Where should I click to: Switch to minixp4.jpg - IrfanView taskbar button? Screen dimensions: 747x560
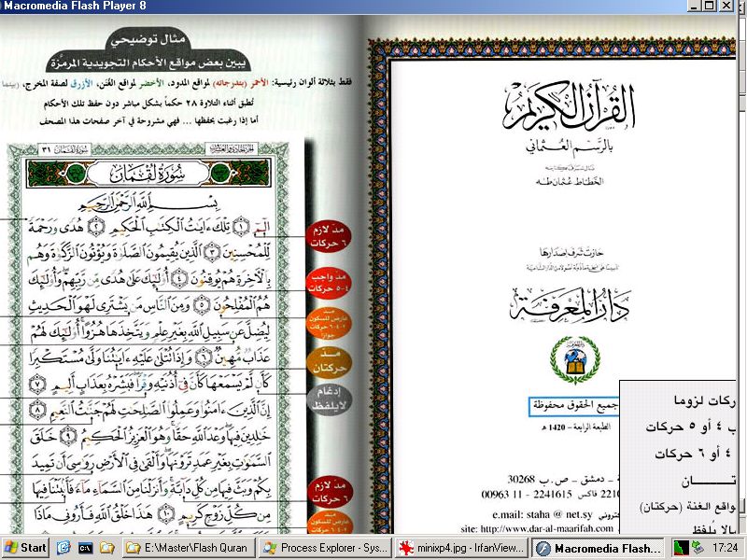[461, 548]
